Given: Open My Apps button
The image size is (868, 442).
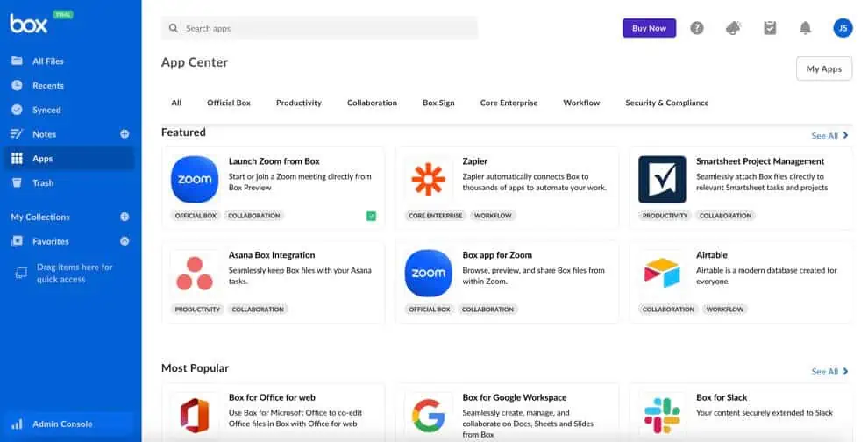Looking at the screenshot, I should coord(823,68).
